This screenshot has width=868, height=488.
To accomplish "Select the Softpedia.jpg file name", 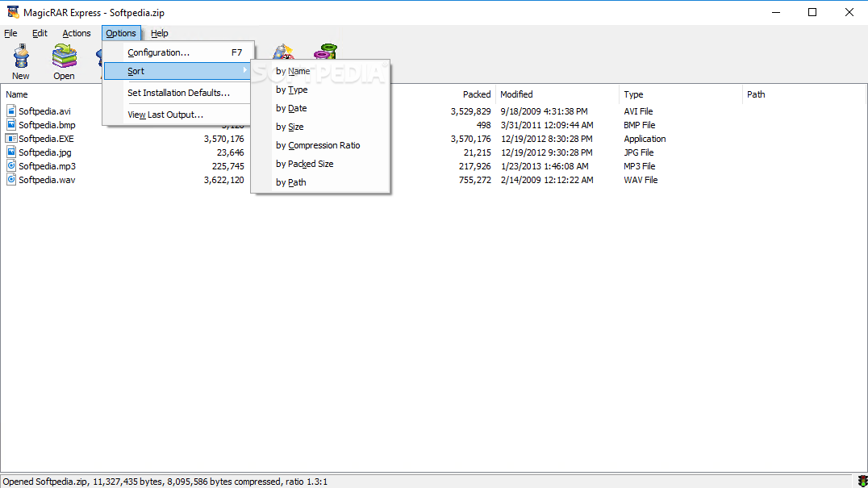I will coord(45,152).
